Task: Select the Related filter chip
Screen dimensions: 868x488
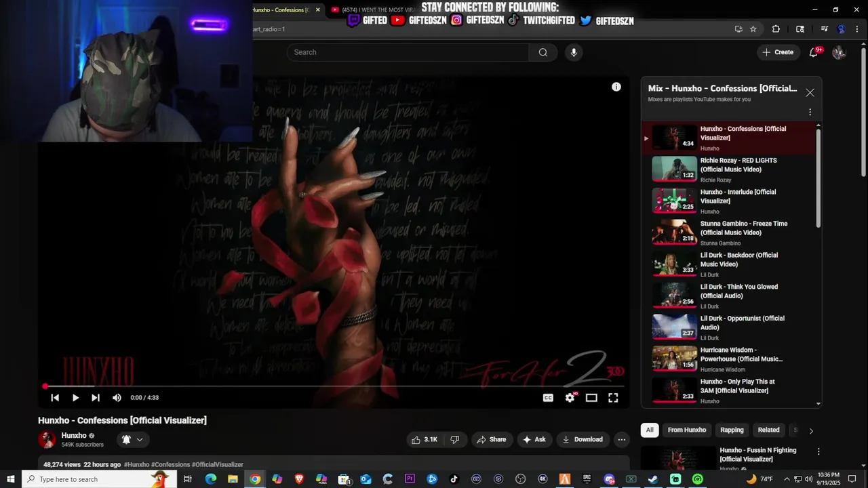Action: click(x=768, y=430)
